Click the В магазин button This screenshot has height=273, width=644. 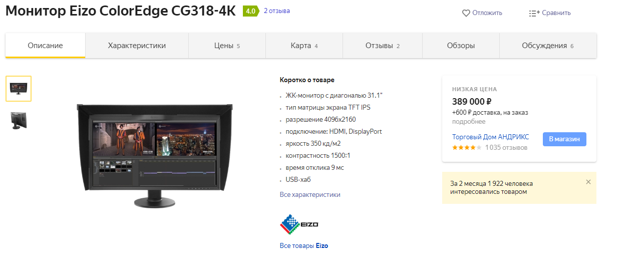click(564, 139)
